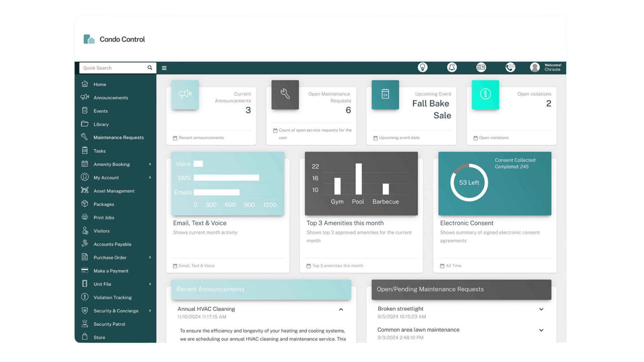Screen dimensions: 644x362
Task: Click the Quick Search input field
Action: pyautogui.click(x=113, y=68)
